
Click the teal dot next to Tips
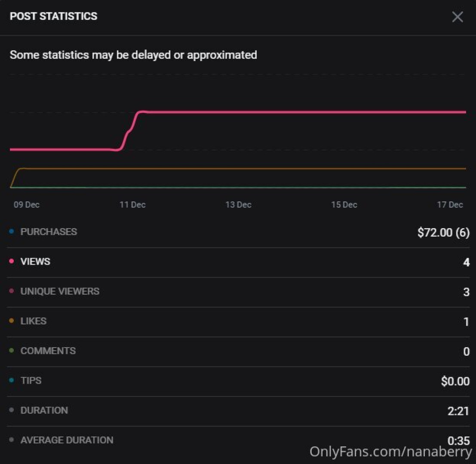tap(12, 380)
